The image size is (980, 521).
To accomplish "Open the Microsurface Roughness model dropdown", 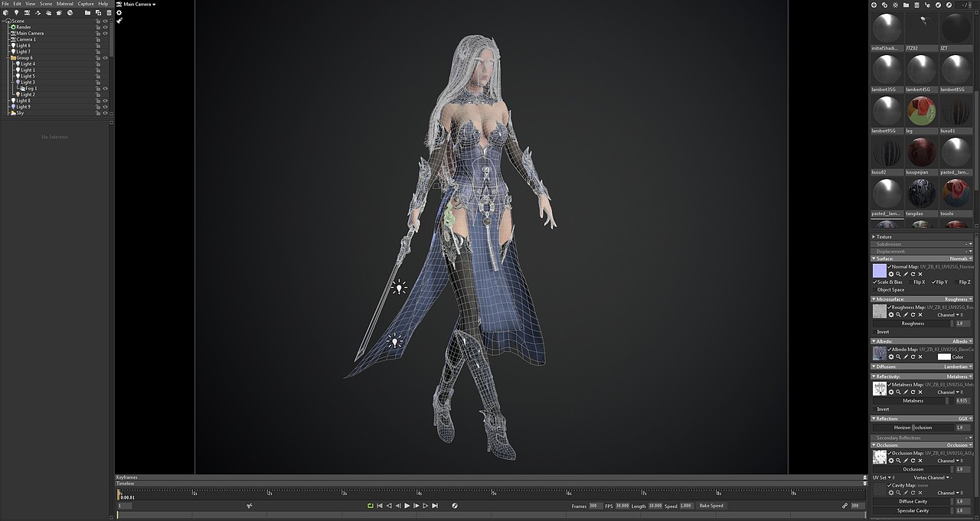I will pos(958,299).
